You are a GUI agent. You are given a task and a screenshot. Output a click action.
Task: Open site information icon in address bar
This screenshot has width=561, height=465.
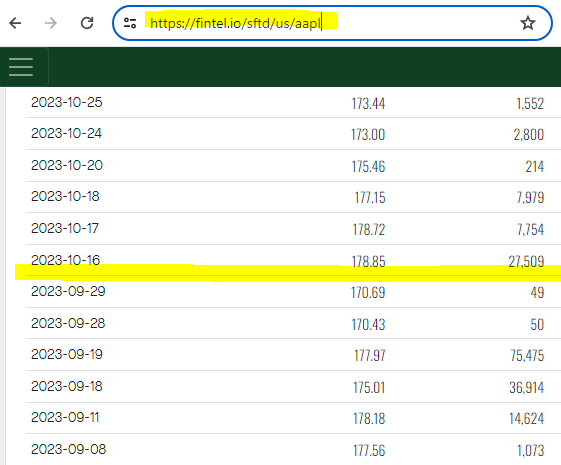click(x=130, y=23)
